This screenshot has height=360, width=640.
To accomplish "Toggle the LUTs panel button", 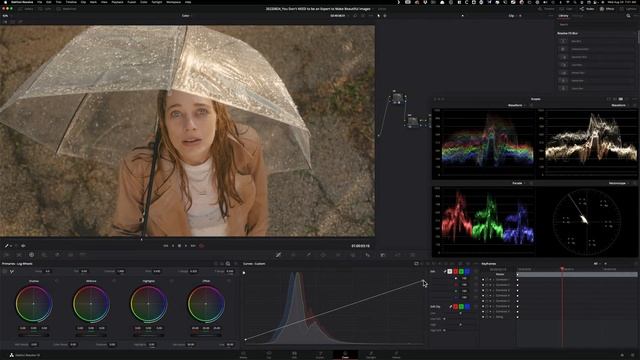I will click(45, 9).
